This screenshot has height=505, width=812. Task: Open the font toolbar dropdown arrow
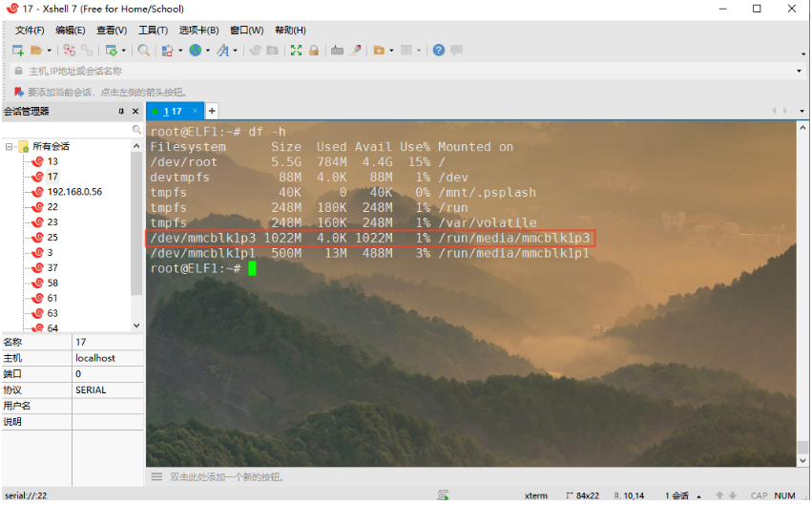[235, 50]
